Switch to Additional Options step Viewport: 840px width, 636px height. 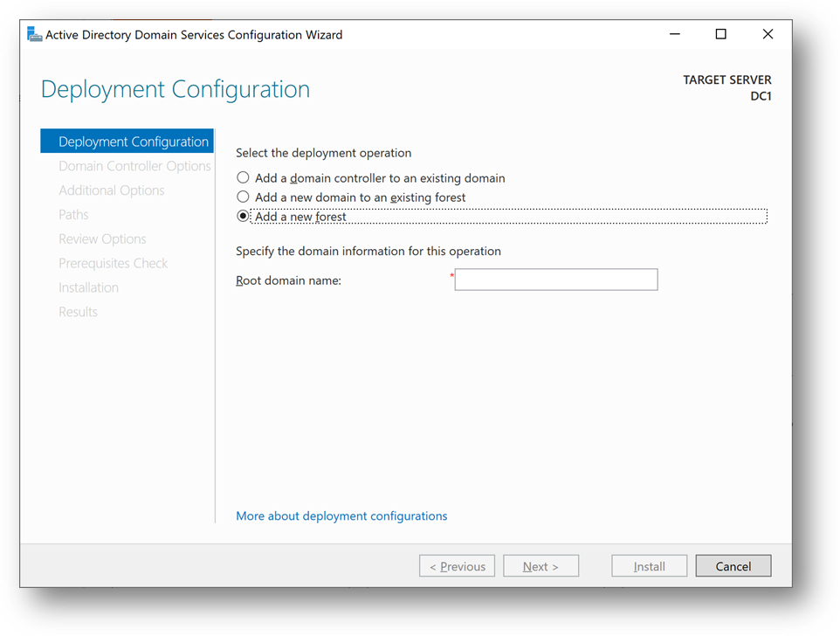click(112, 190)
